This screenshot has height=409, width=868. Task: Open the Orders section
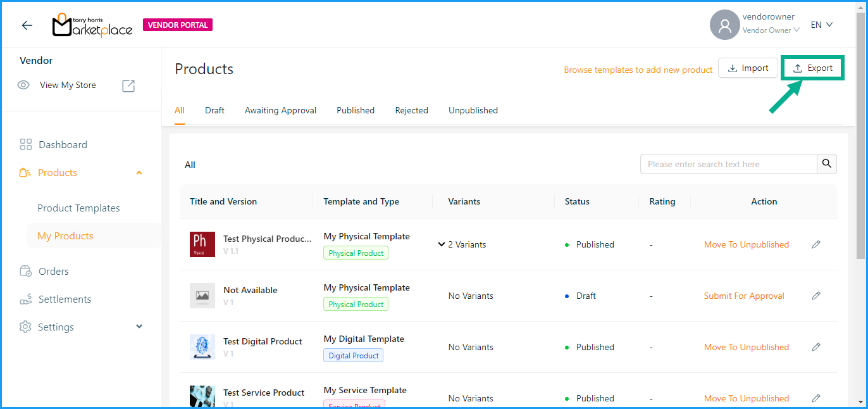coord(53,271)
